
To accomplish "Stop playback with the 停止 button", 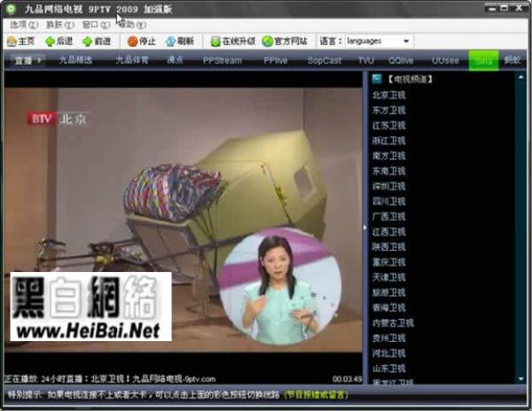I will point(142,42).
